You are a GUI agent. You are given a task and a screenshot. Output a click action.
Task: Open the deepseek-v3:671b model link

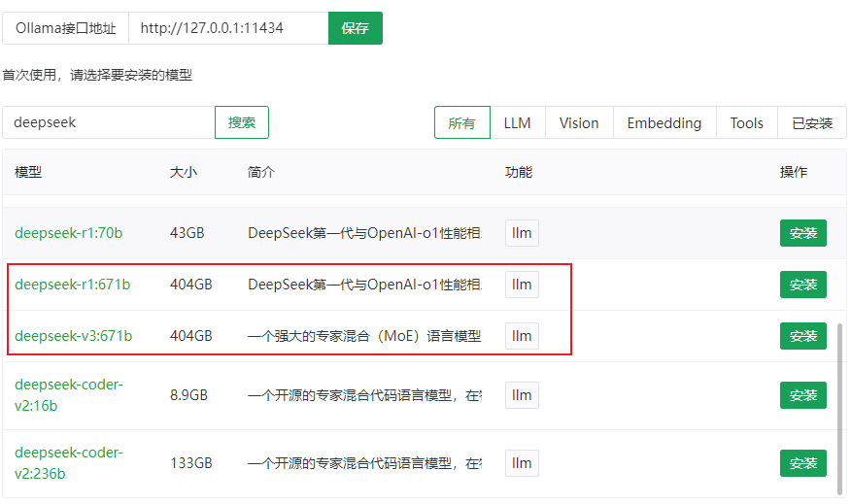point(73,336)
